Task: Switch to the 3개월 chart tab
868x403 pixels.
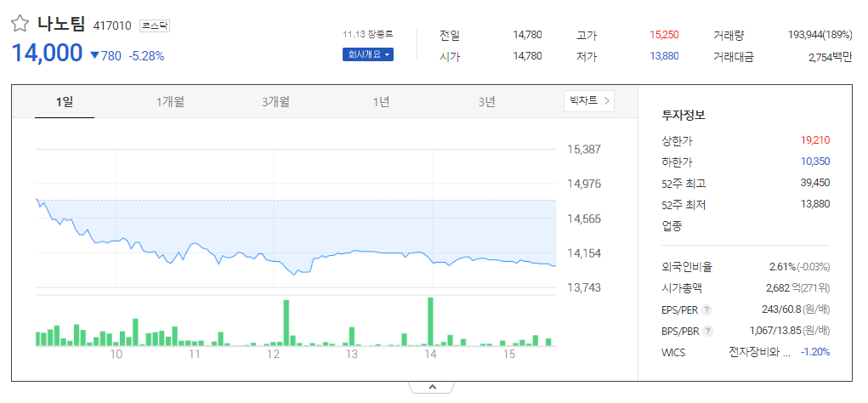Action: 275,102
